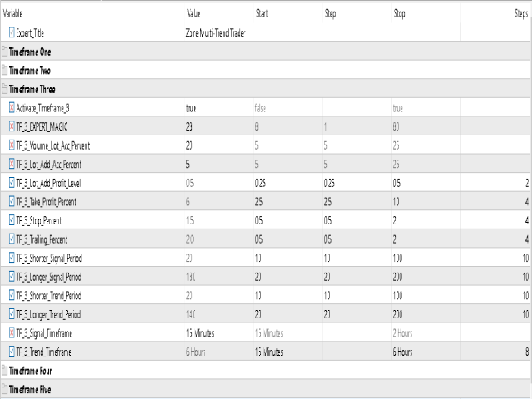
Task: Enable optimization for Activate_Timeframe_3
Action: pyautogui.click(x=12, y=108)
